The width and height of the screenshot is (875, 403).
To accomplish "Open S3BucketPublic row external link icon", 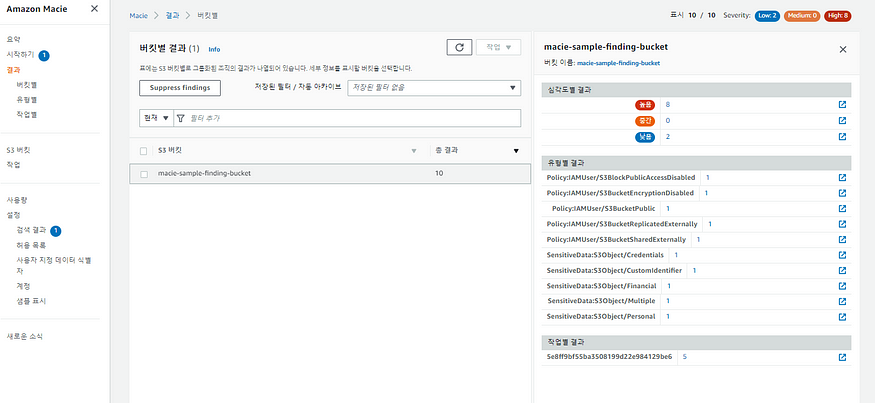I will click(x=842, y=209).
